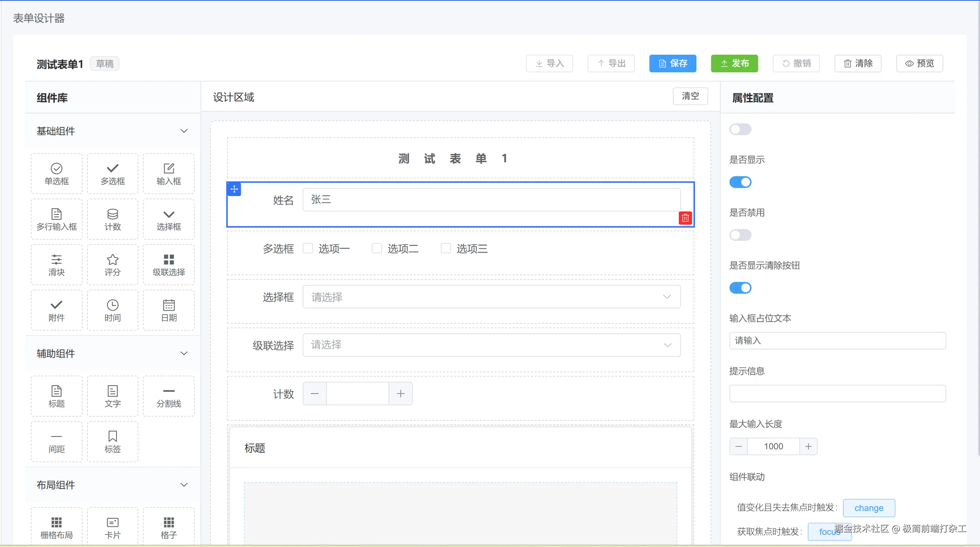Viewport: 980px width, 547px height.
Task: Toggle the 是否显示 switch
Action: tap(740, 182)
